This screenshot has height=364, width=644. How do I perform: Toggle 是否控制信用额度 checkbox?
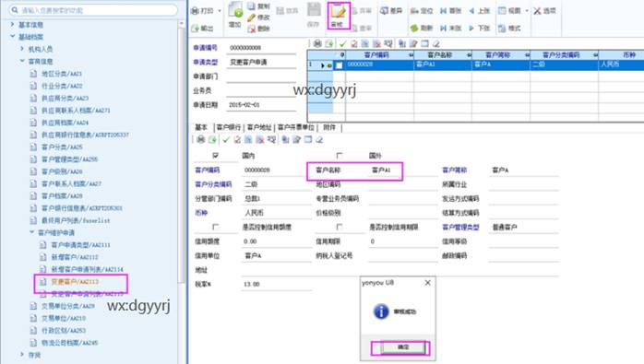216,227
